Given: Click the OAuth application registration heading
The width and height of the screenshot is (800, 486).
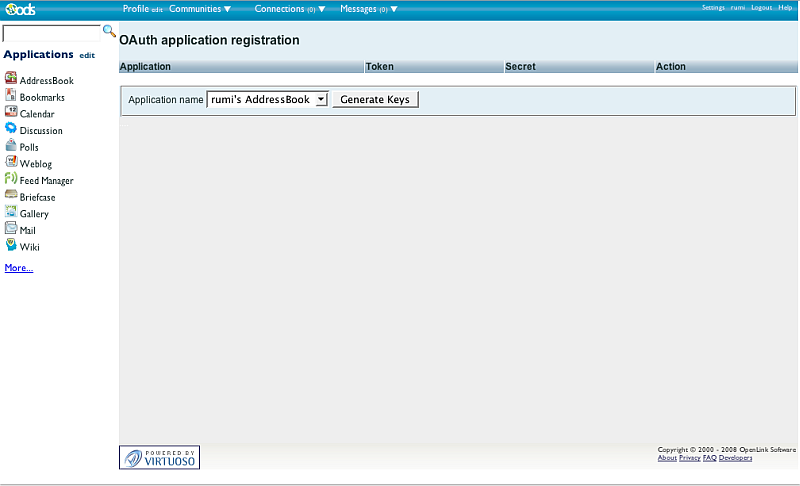Looking at the screenshot, I should [x=209, y=40].
